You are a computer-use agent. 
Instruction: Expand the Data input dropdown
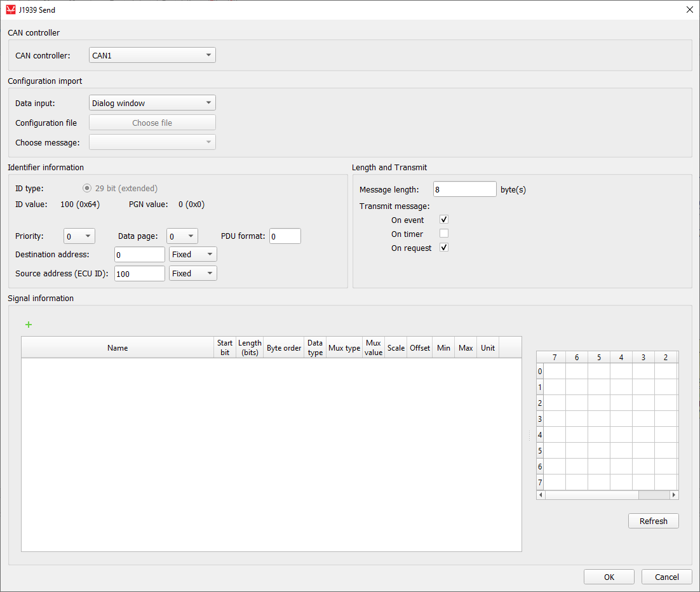tap(152, 103)
